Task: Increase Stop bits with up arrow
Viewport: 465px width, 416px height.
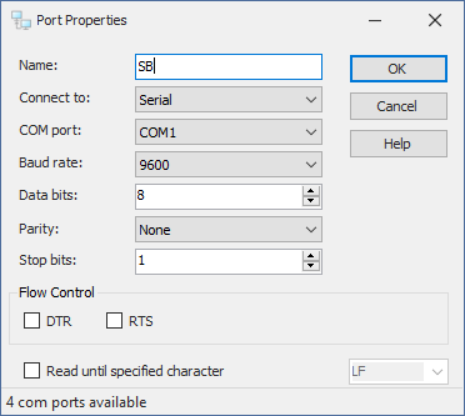Action: [x=311, y=256]
